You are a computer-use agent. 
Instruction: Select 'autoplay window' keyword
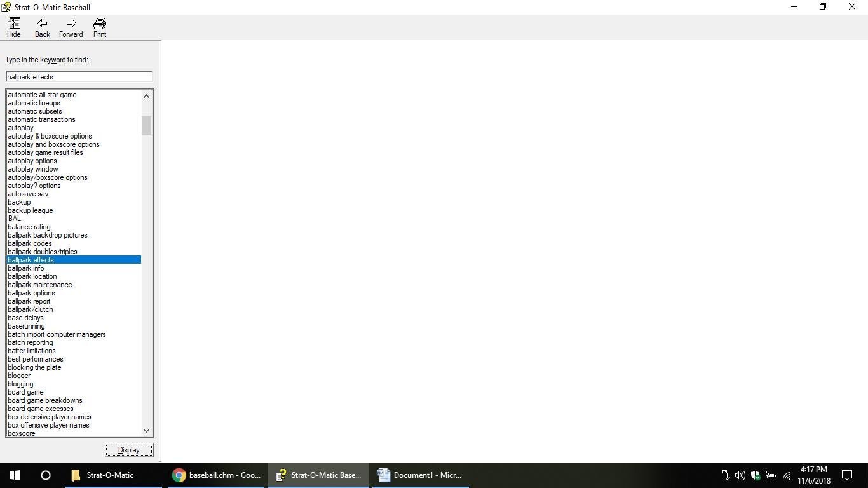pos(33,169)
